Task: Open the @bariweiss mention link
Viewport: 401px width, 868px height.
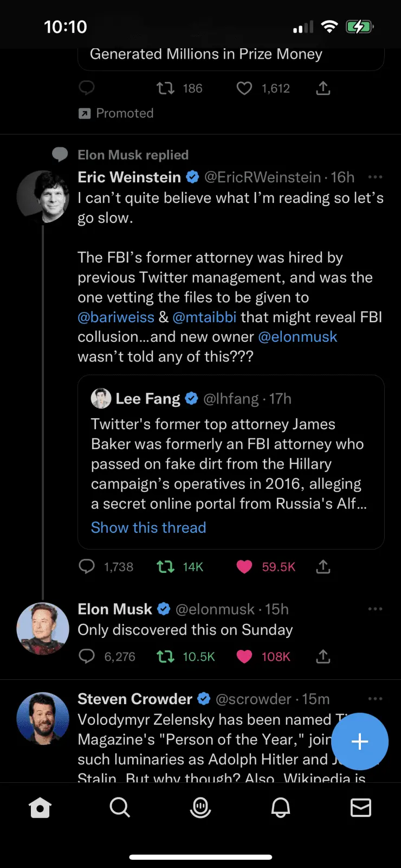Action: pos(116,317)
